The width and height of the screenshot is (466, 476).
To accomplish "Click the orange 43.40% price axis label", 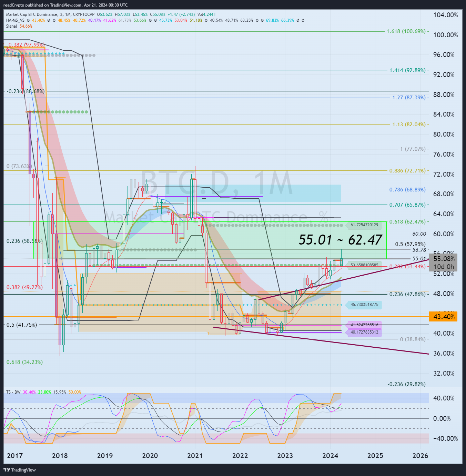I will (x=443, y=317).
